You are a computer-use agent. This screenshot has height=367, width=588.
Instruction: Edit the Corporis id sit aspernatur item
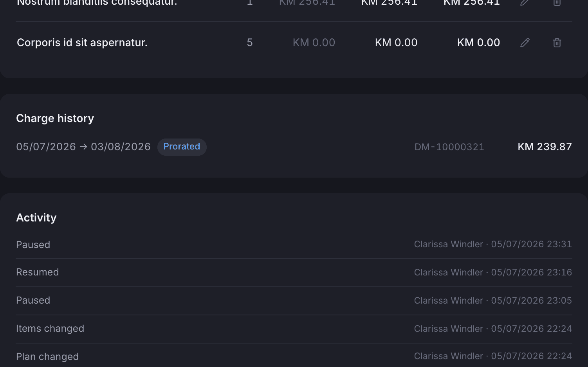(x=525, y=43)
